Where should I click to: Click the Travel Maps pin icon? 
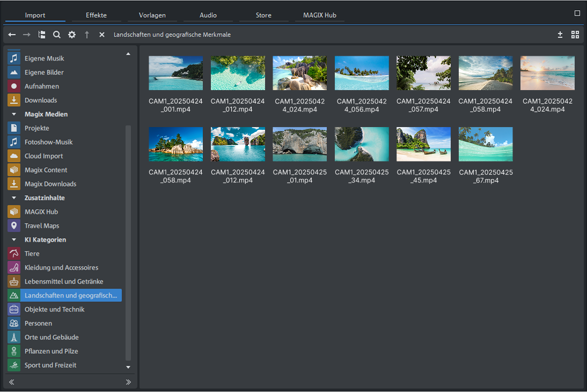(14, 226)
